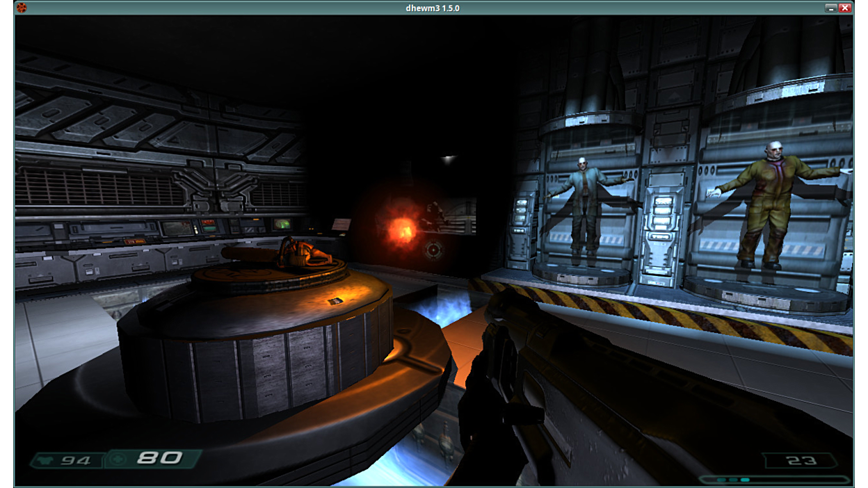
Task: Click the health value 80 on the HUD
Action: click(159, 458)
